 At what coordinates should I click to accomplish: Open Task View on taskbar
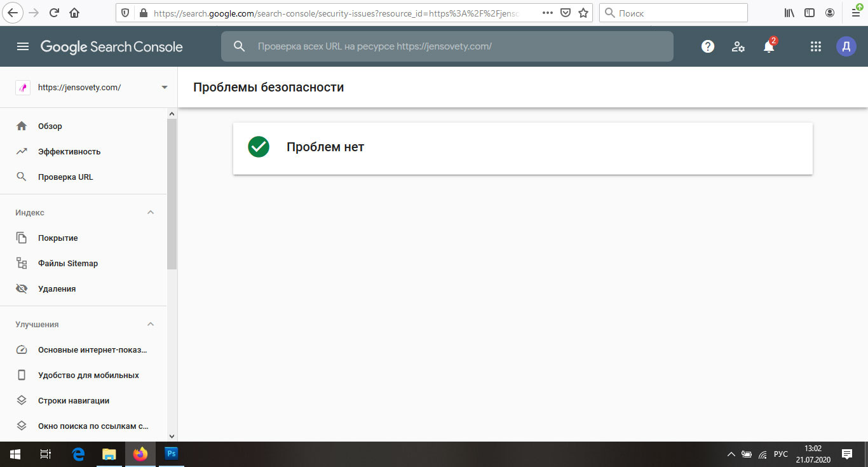[46, 454]
